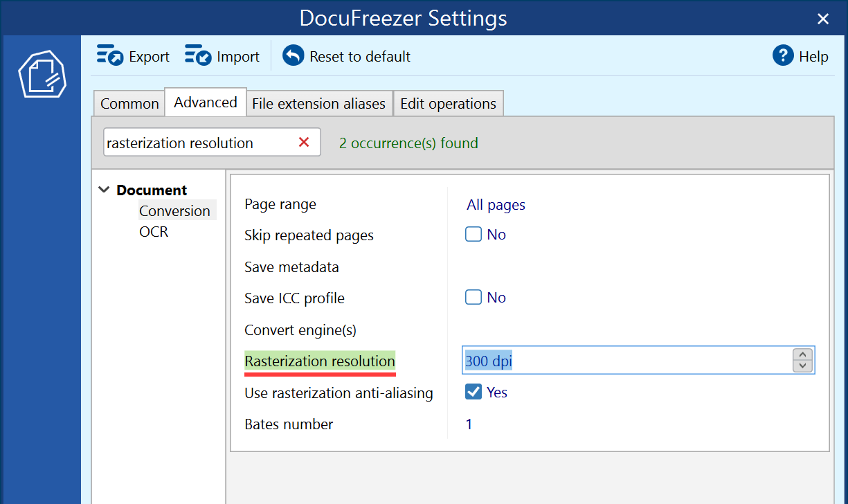Open the Edit operations tab

[x=448, y=102]
